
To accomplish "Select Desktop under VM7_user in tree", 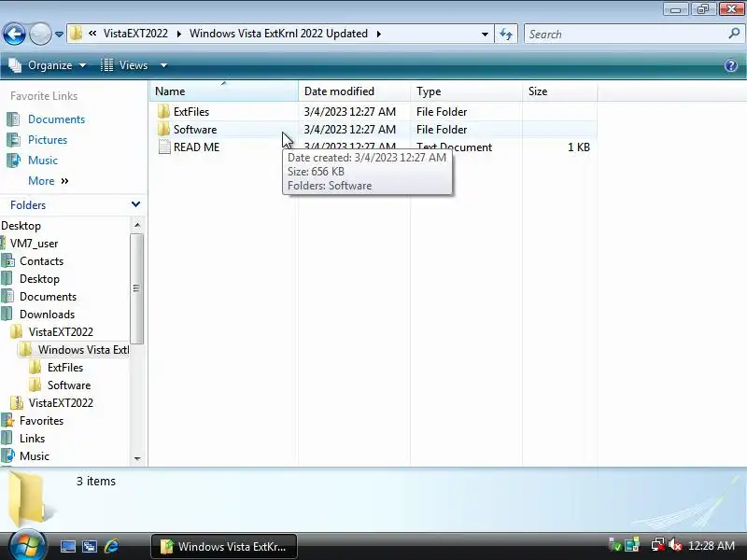I will 39,278.
